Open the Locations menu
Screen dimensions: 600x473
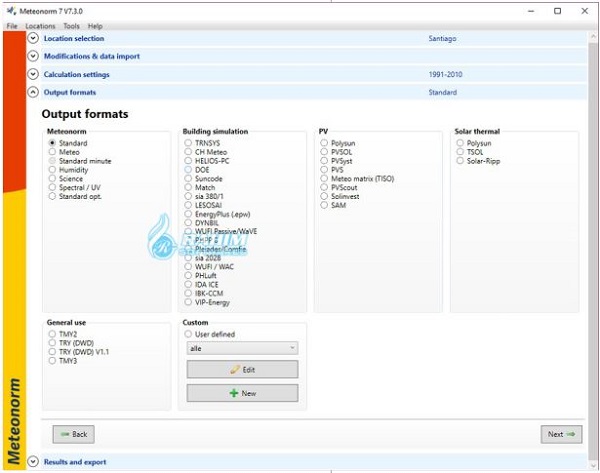point(40,26)
